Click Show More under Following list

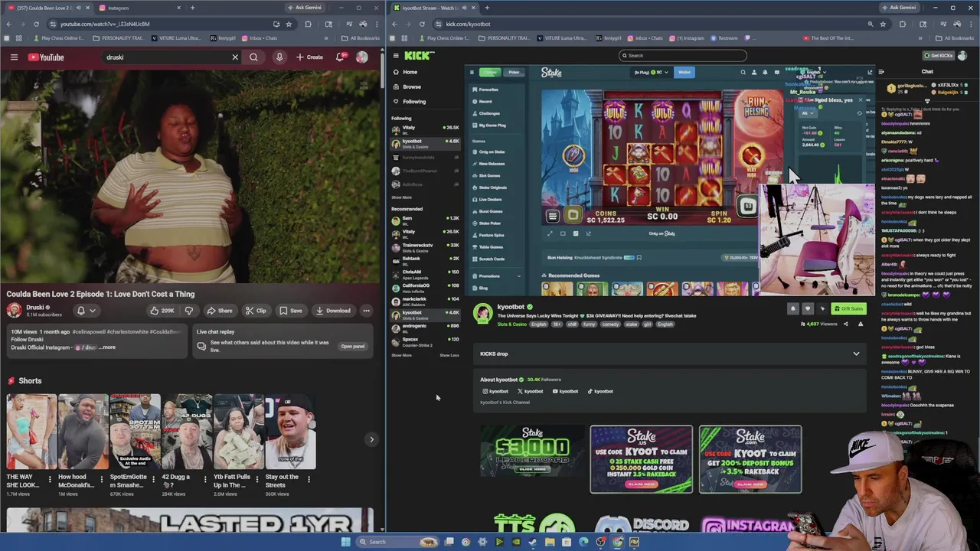tap(401, 197)
